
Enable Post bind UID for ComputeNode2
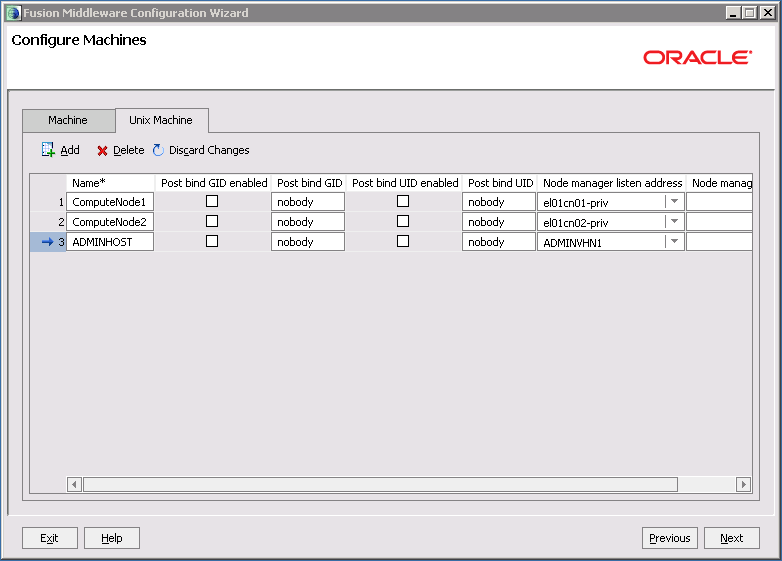click(x=403, y=221)
